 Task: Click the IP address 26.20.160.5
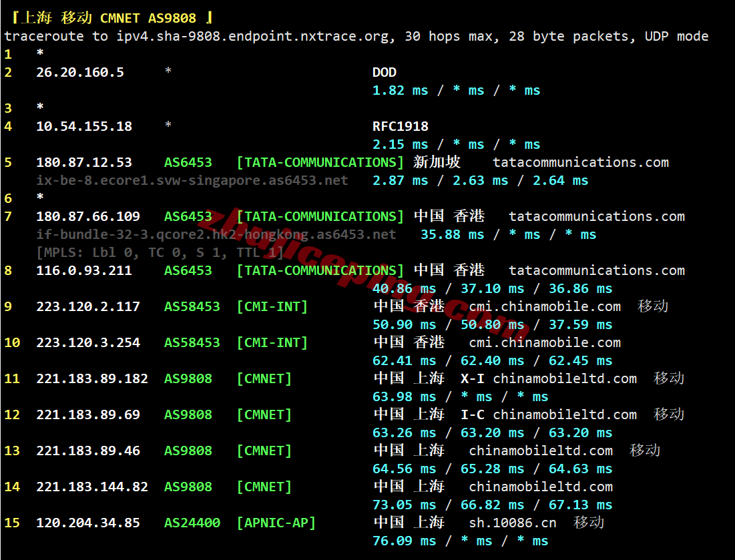point(80,73)
